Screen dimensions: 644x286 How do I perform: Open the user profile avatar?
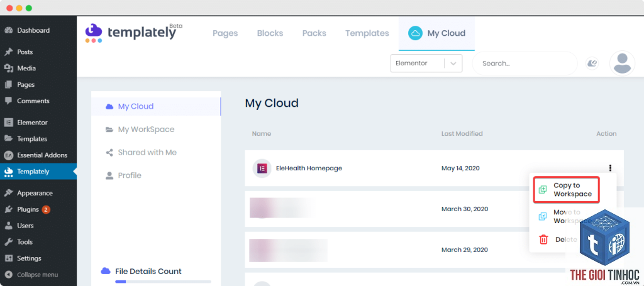(622, 63)
